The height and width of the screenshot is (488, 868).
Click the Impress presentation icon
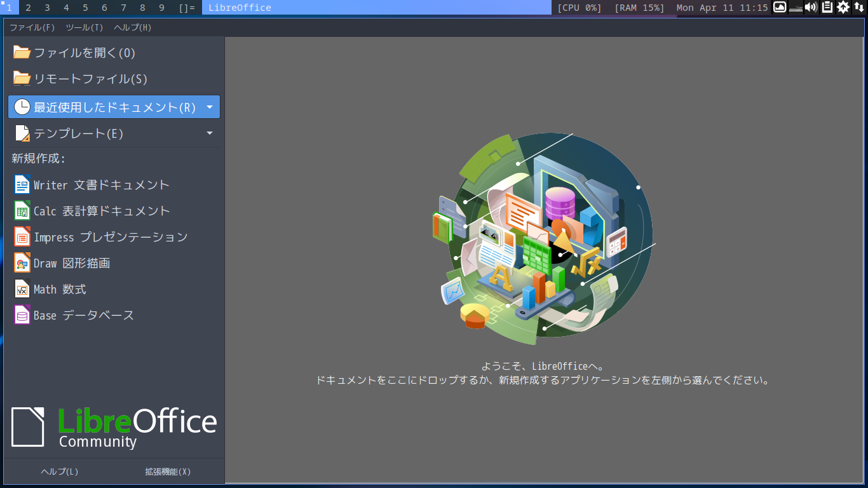[x=22, y=236]
